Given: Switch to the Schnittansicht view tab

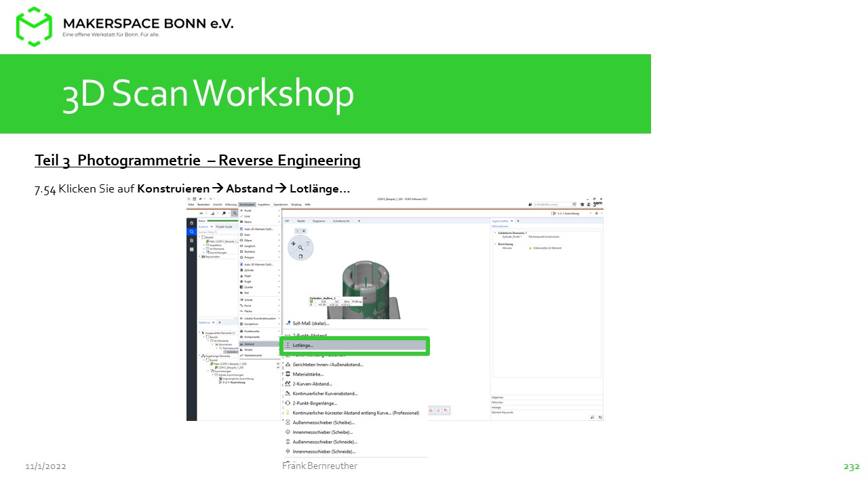Looking at the screenshot, I should 341,221.
